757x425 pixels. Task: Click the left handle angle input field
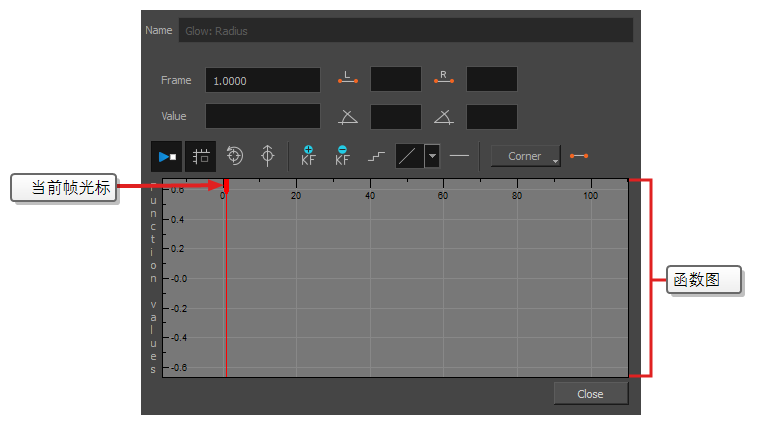395,116
